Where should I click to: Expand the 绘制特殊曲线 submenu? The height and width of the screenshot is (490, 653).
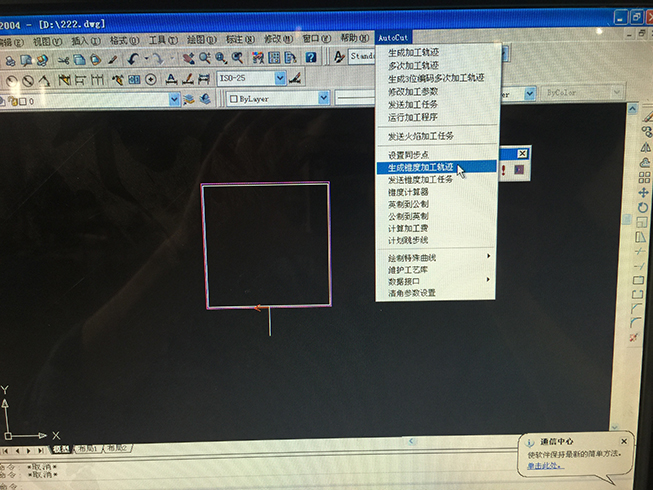tap(436, 257)
